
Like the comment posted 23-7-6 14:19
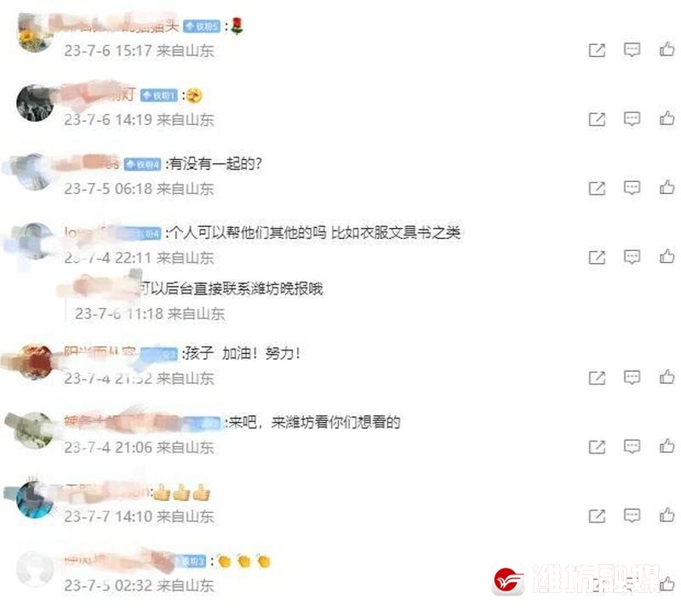pyautogui.click(x=667, y=117)
